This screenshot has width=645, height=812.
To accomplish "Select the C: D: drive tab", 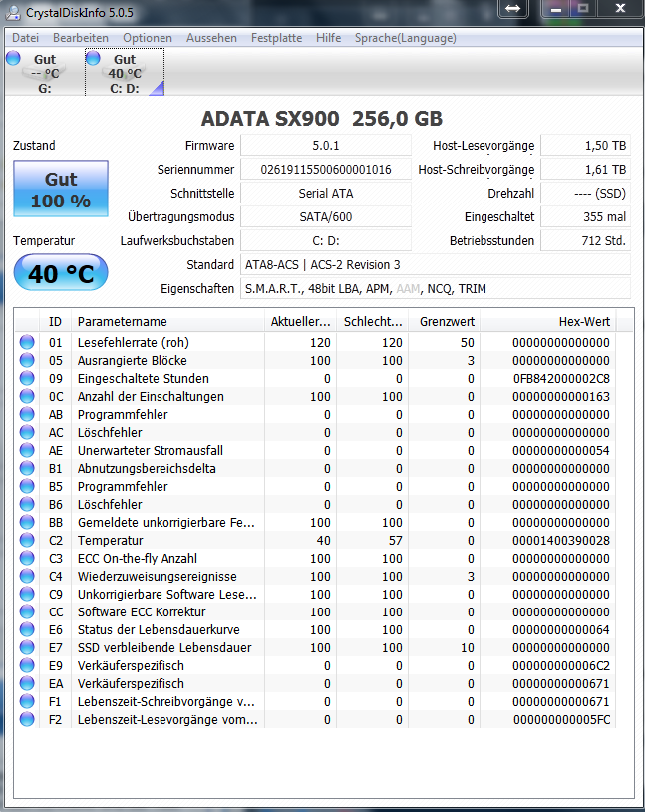I will click(125, 73).
